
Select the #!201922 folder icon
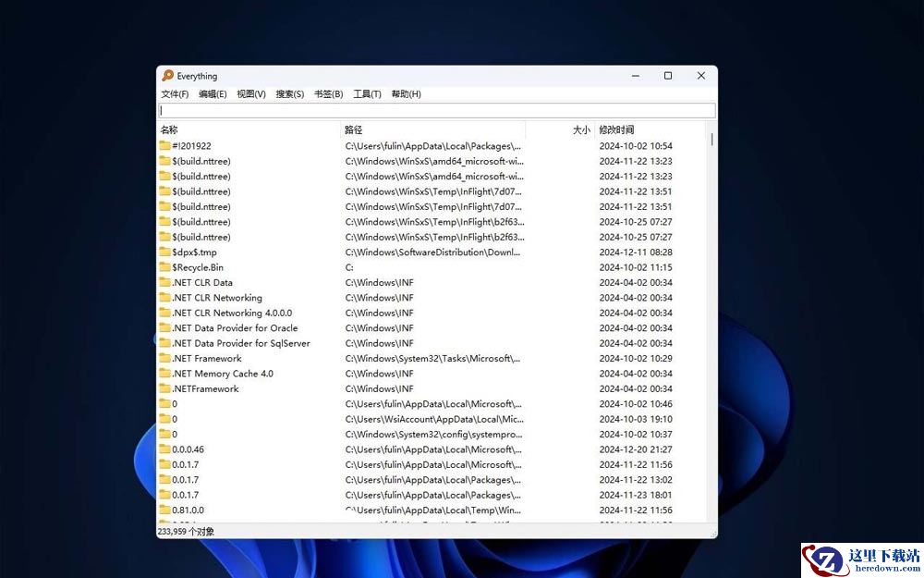(165, 145)
